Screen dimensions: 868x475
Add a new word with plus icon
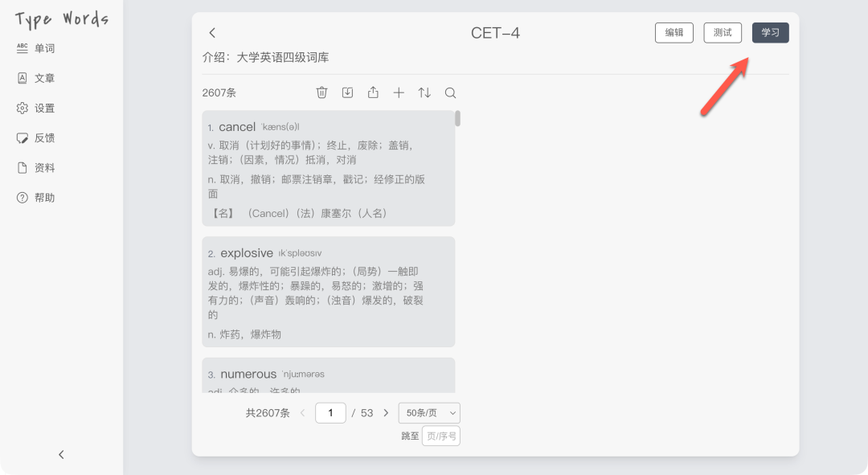click(x=399, y=92)
